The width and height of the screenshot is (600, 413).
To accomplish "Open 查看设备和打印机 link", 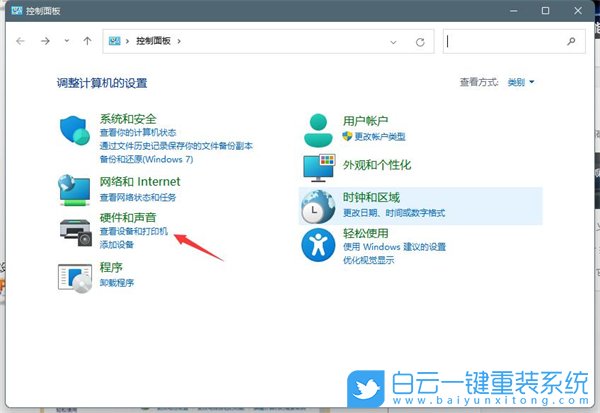I will pyautogui.click(x=134, y=231).
